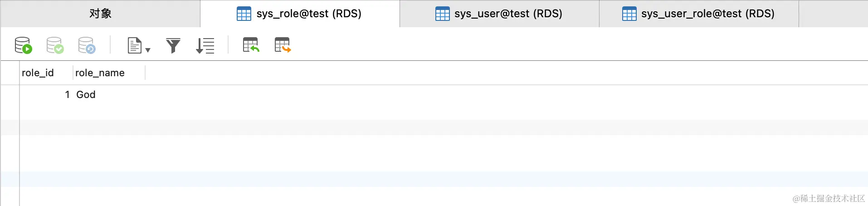Select the role_id cell with value 1
The image size is (868, 206).
[45, 94]
